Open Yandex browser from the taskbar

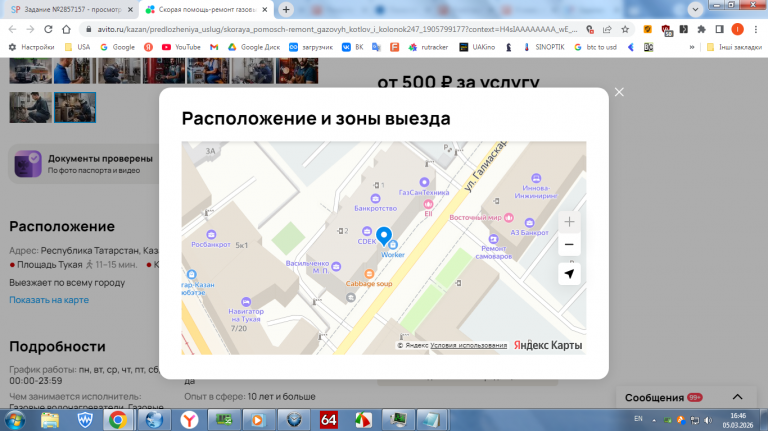pos(189,420)
